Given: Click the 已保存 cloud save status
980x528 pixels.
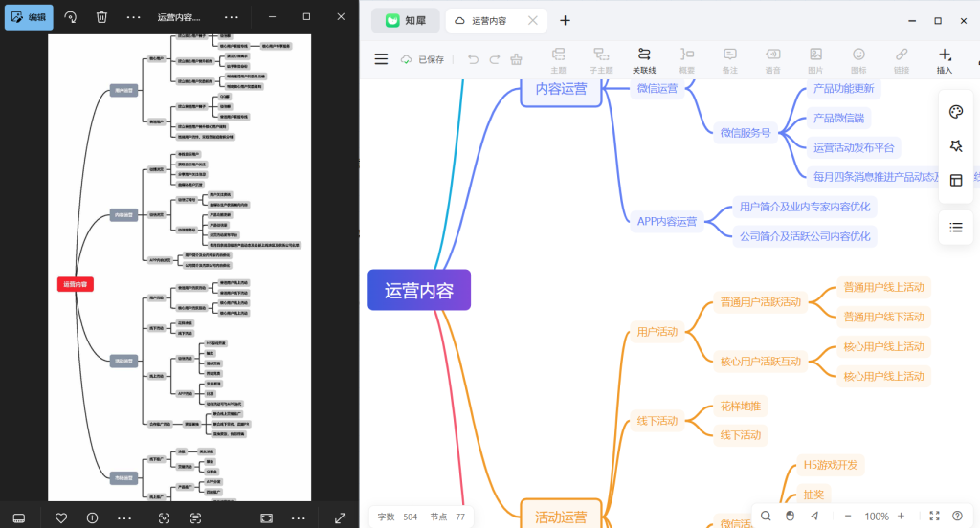Looking at the screenshot, I should tap(422, 59).
